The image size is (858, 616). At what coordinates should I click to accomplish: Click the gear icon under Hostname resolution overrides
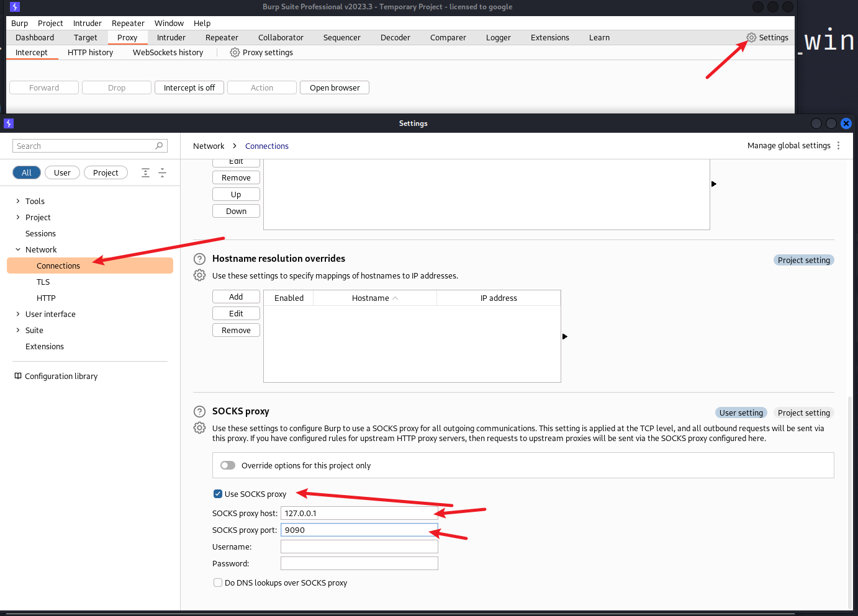pos(199,275)
